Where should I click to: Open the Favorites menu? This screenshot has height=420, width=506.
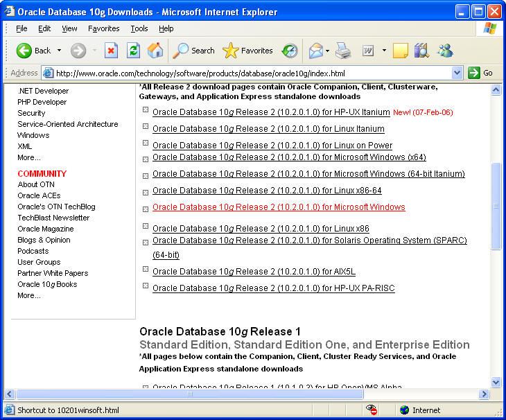click(103, 28)
